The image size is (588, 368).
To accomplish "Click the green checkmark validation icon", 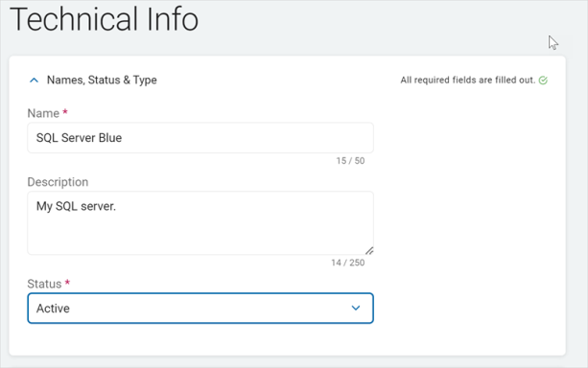I will [543, 80].
